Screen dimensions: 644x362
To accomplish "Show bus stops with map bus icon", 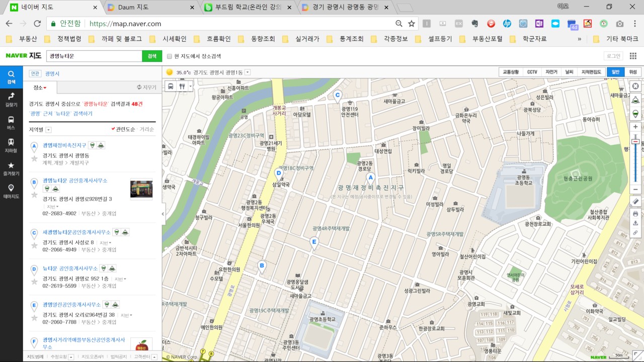I will click(171, 86).
